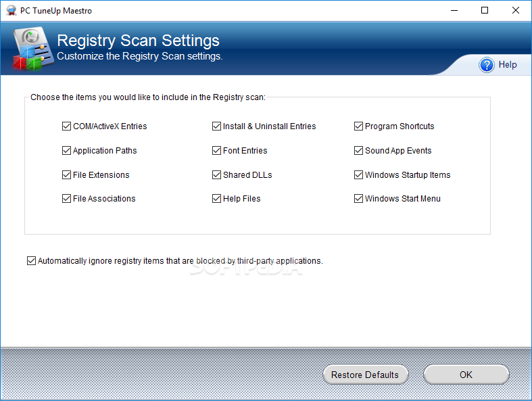Image resolution: width=532 pixels, height=401 pixels.
Task: Toggle Install & Uninstall Entries checkbox
Action: (x=216, y=126)
